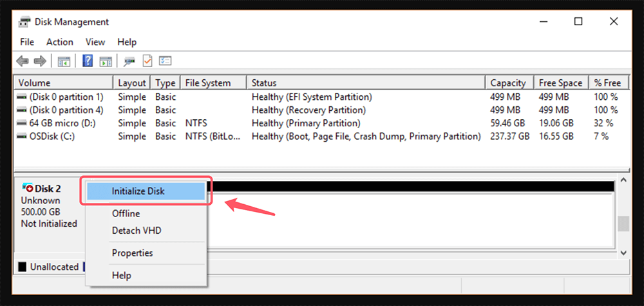Click the blue Help question mark icon
The height and width of the screenshot is (306, 644).
click(x=88, y=61)
